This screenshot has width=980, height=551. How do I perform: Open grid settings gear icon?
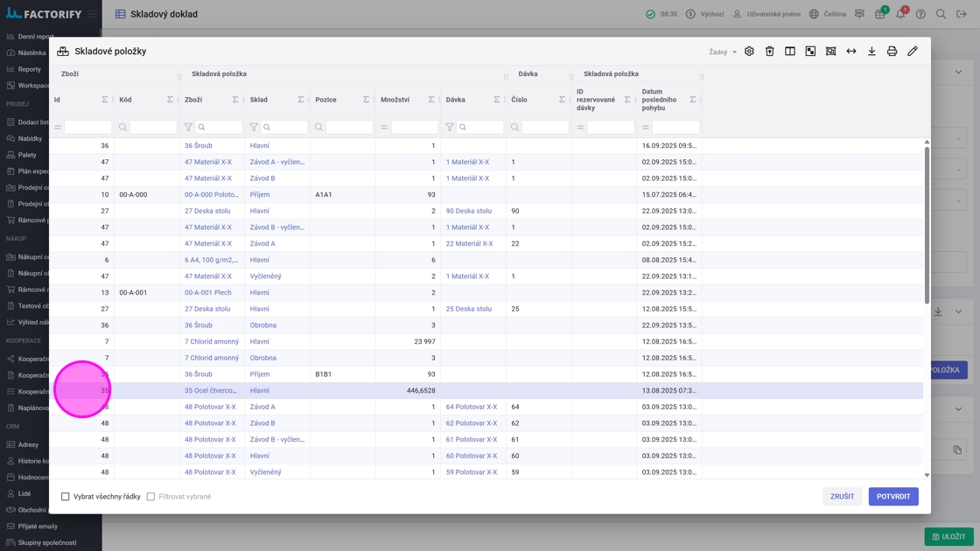point(749,52)
